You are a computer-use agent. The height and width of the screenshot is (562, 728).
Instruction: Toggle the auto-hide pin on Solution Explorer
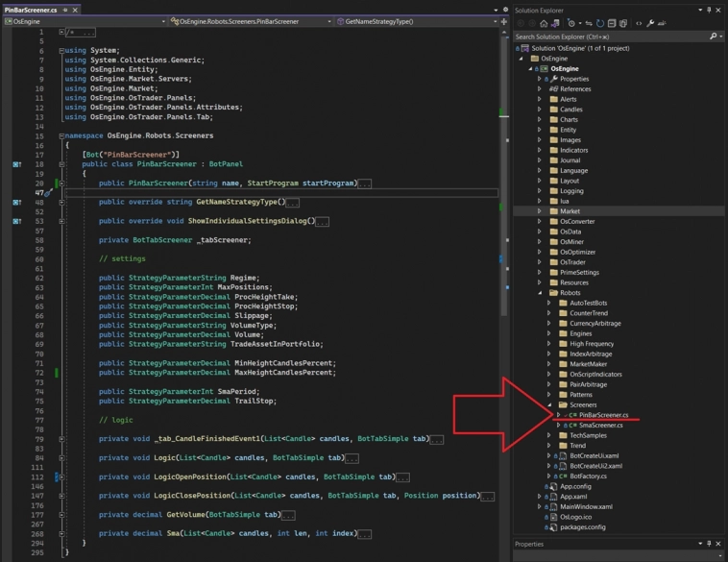(709, 10)
